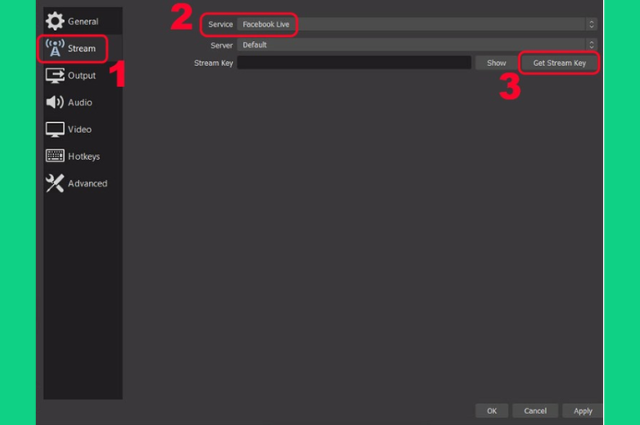Focus the Stream Key input field
The width and height of the screenshot is (640, 425).
354,62
